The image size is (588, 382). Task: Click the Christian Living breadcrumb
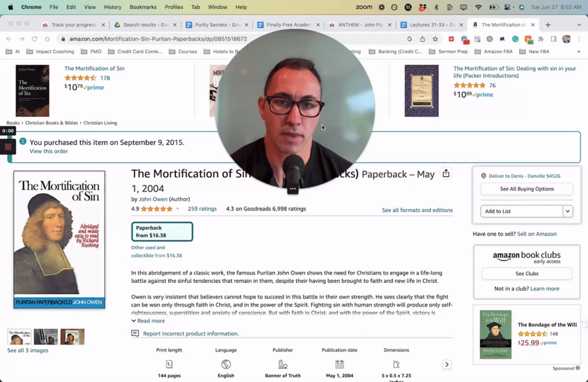click(100, 123)
